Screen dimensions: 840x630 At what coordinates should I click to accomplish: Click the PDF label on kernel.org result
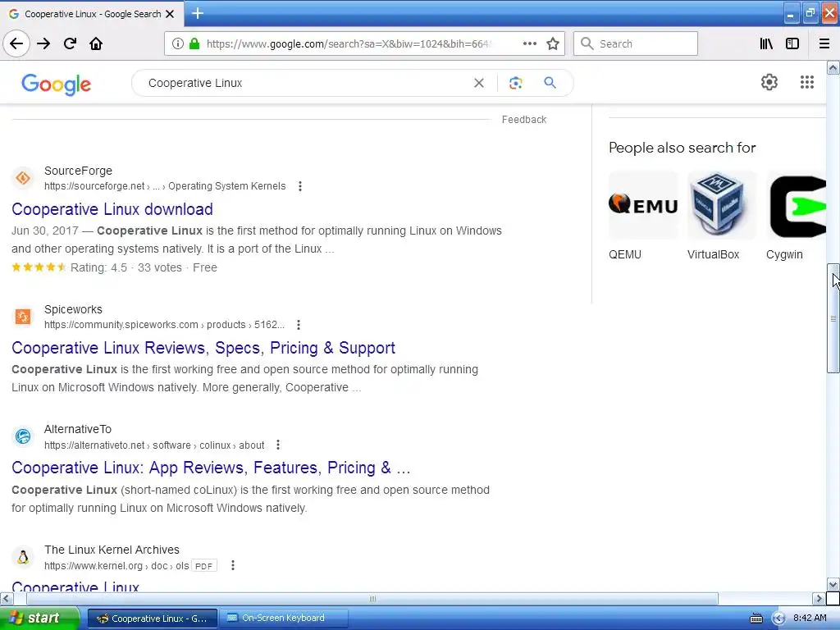coord(204,566)
